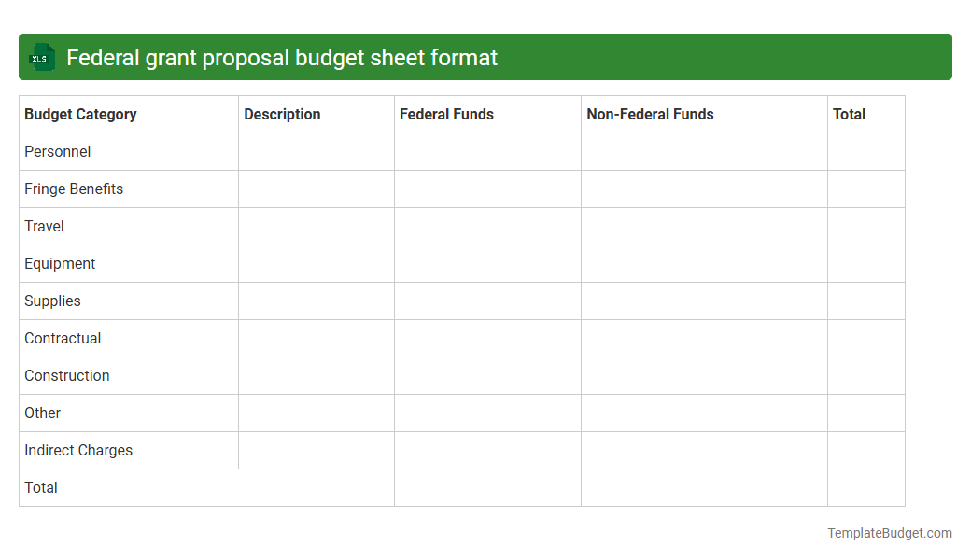Click the 'Budget Category' column header
The height and width of the screenshot is (560, 971).
click(79, 114)
